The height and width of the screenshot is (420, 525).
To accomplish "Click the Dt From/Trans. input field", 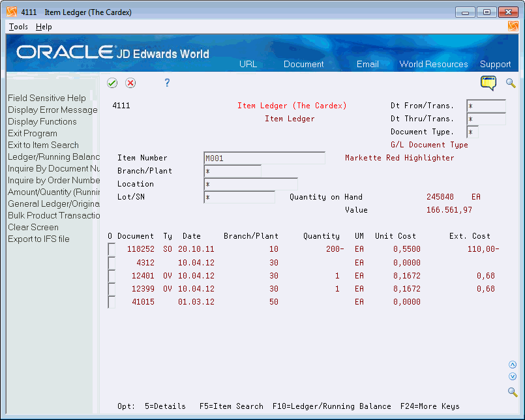I will (x=486, y=106).
